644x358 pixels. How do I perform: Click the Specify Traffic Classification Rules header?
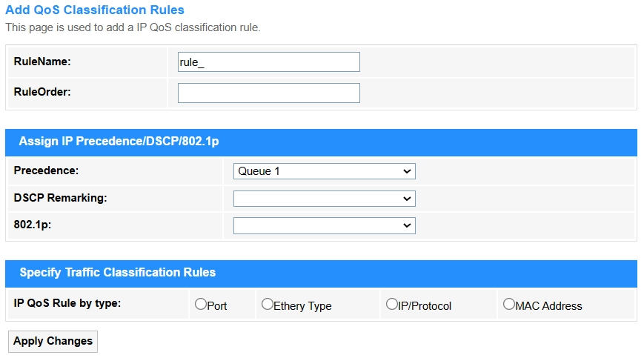coord(118,273)
